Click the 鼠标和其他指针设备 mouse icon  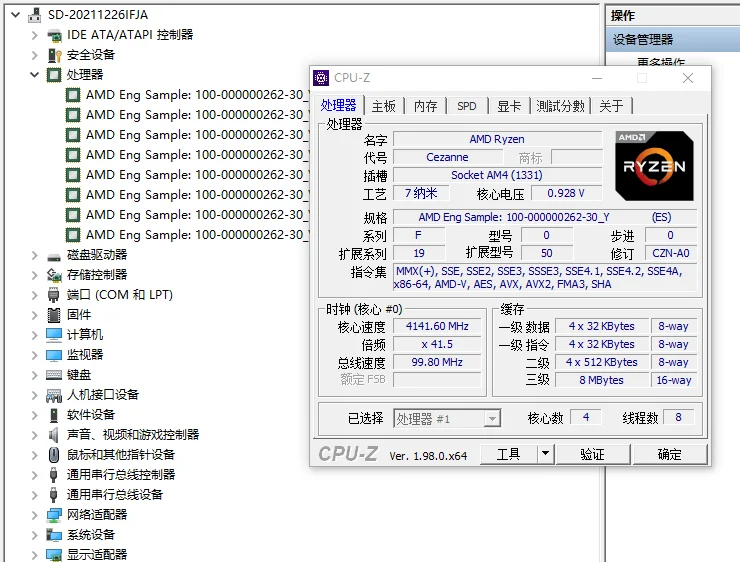coord(54,454)
